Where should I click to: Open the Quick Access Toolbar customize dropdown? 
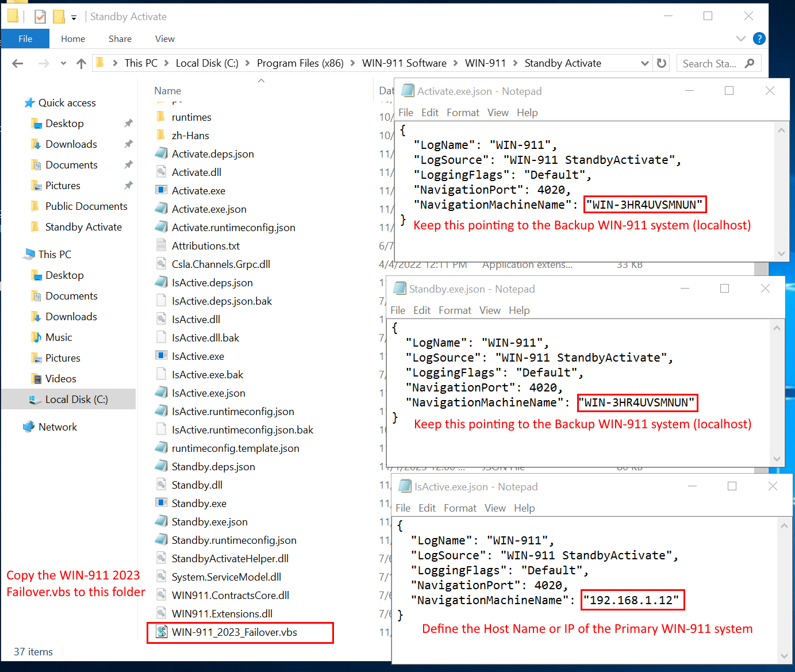73,17
